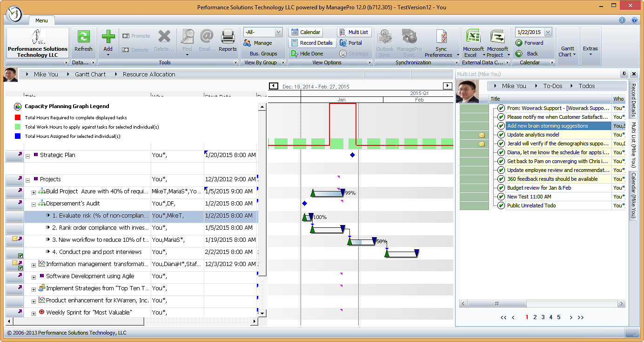Jump to last page of todos
The image size is (644, 342).
(580, 317)
